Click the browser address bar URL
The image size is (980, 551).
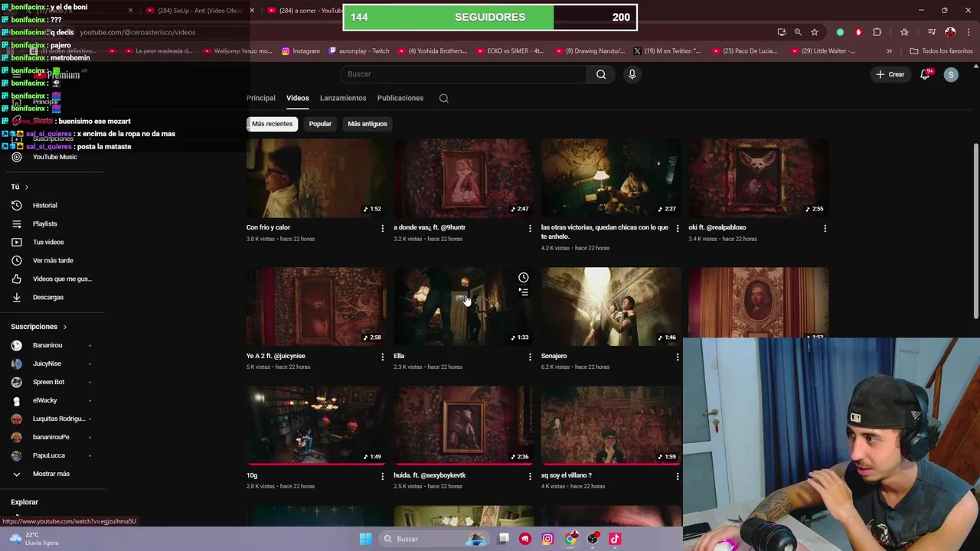(x=138, y=32)
